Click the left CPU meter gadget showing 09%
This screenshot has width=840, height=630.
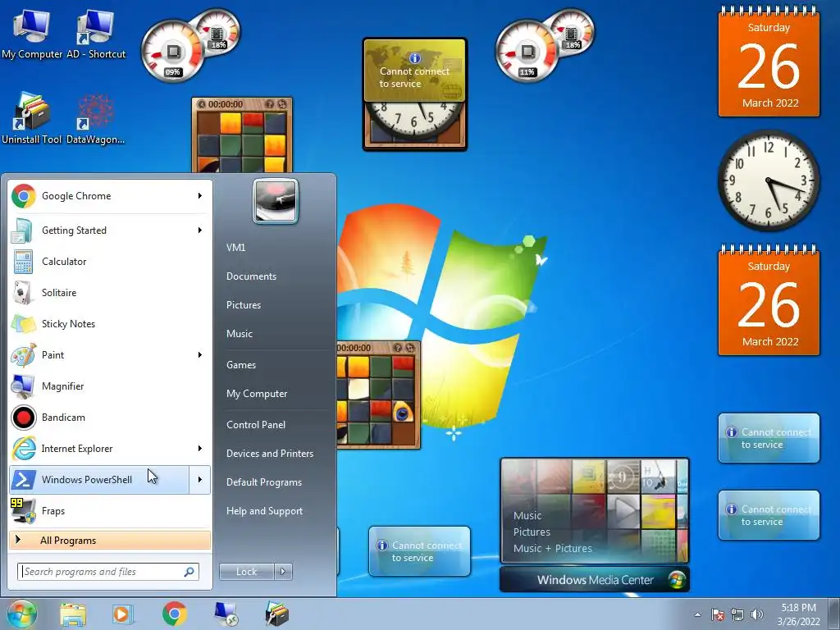[174, 52]
